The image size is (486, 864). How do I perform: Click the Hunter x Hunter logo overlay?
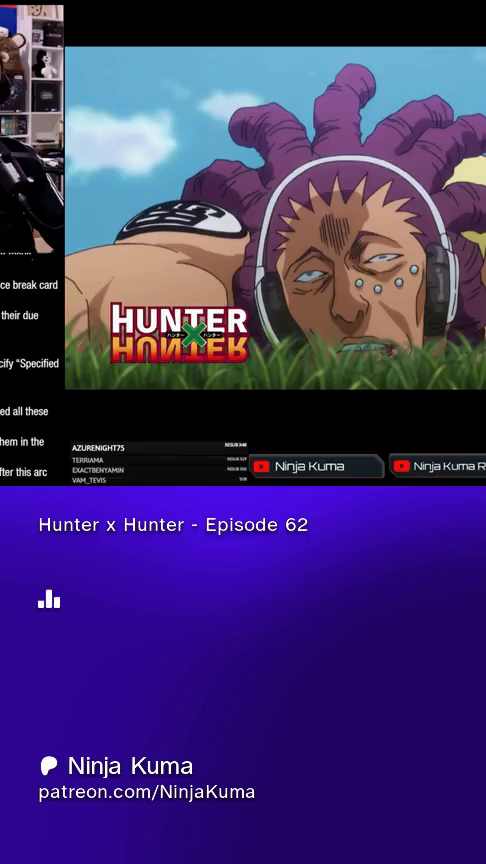pos(180,332)
